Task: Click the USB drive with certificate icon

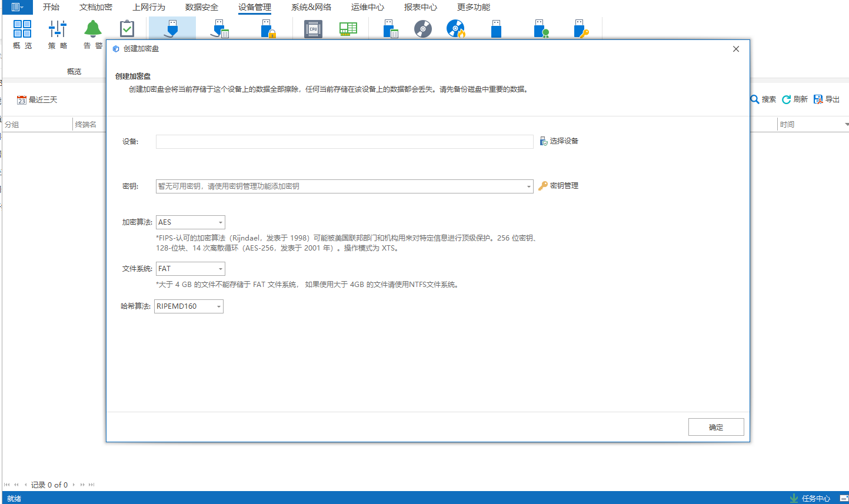Action: (541, 29)
